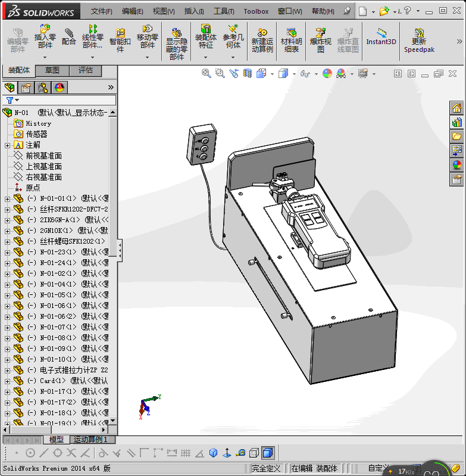This screenshot has width=466, height=476.
Task: Click the Open file icon in title bar
Action: point(384,11)
